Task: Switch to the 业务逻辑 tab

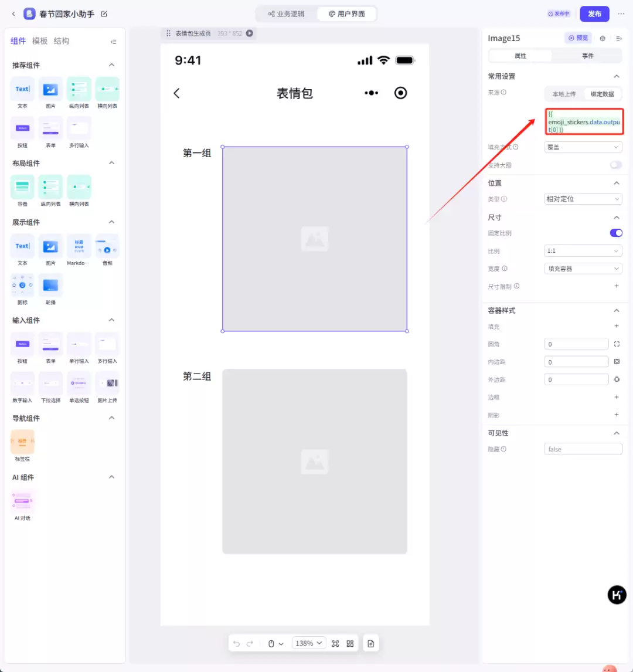Action: (x=285, y=13)
